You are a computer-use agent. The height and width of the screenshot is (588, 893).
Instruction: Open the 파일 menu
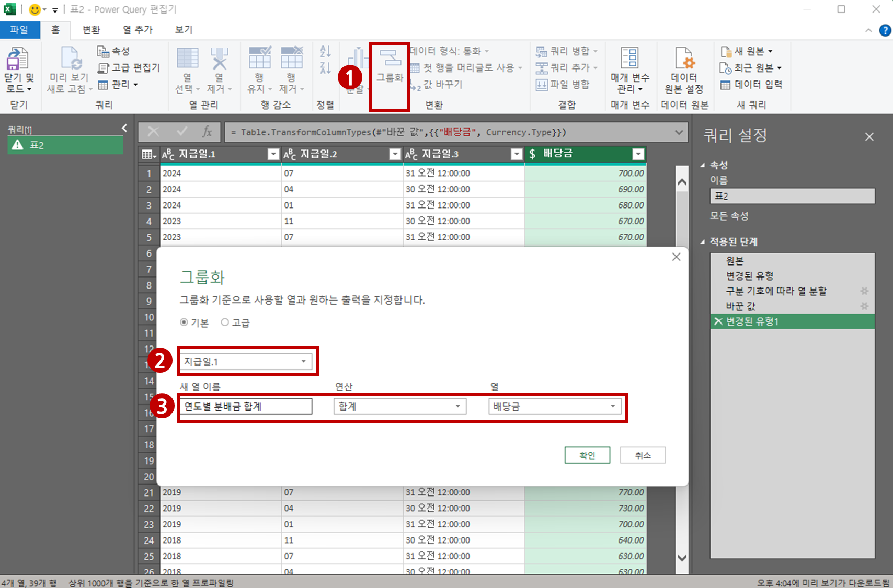click(20, 30)
